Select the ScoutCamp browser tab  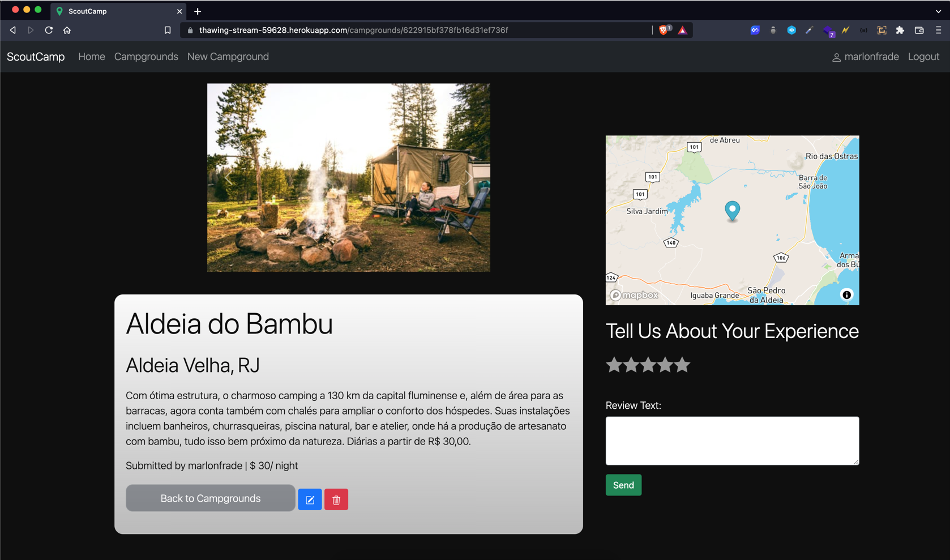pyautogui.click(x=119, y=11)
